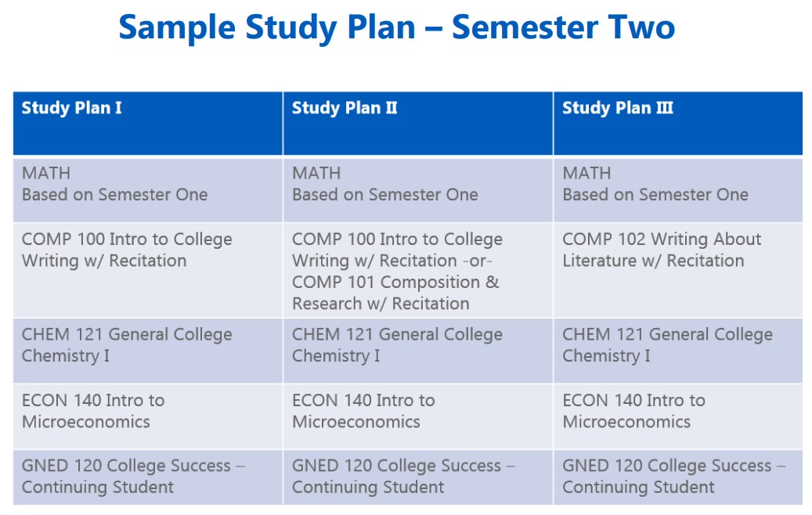Select ECON 140 cell in Study Plan II
Image resolution: width=812 pixels, height=515 pixels.
363,411
